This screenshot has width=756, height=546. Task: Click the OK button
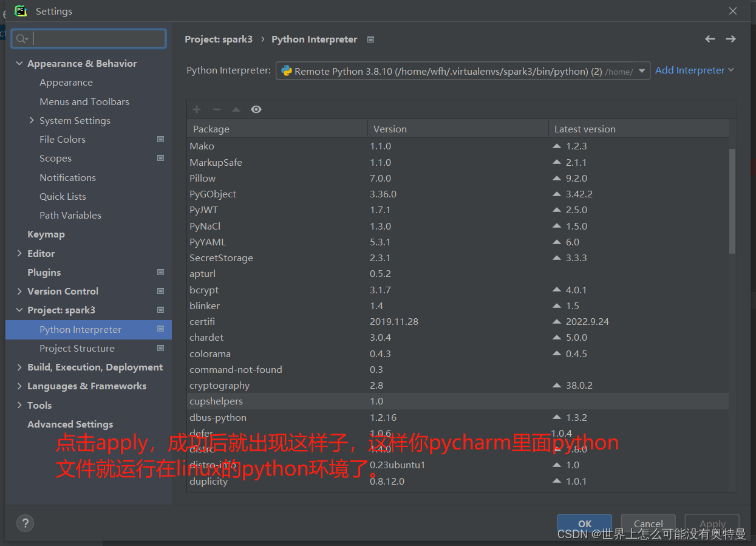pyautogui.click(x=585, y=524)
